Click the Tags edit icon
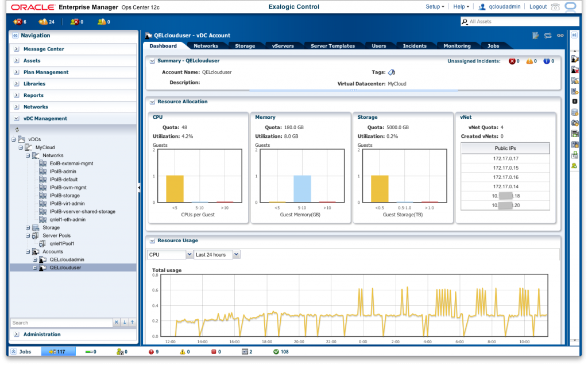The image size is (588, 365). click(392, 72)
